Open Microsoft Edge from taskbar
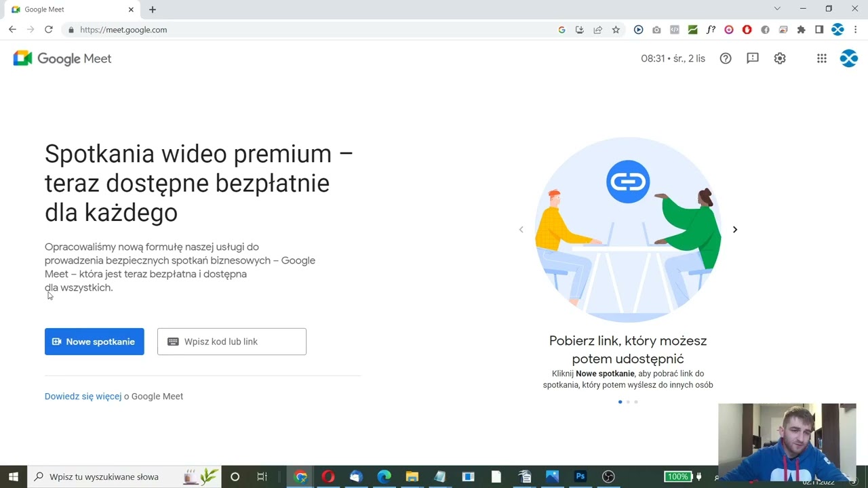The image size is (868, 488). point(384,476)
